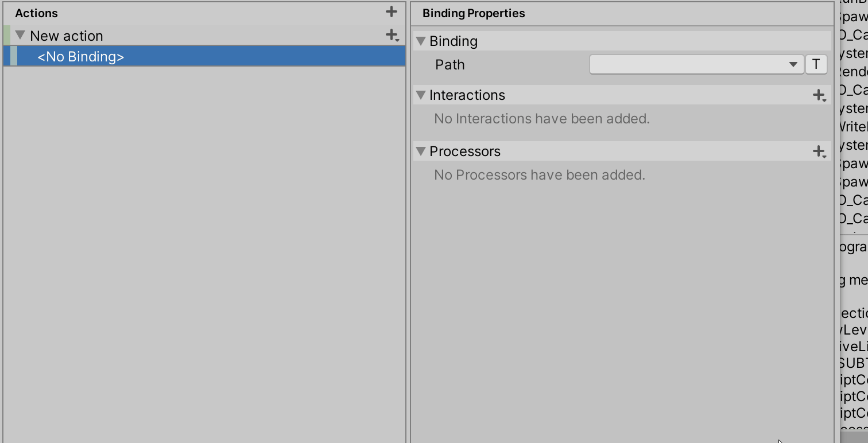This screenshot has width=868, height=443.
Task: Add an interaction with the plus icon
Action: coord(819,95)
